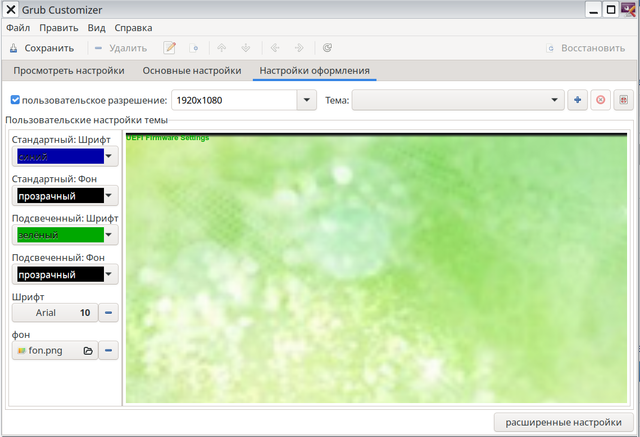640x437 pixels.
Task: Click the green background preview image
Action: (x=376, y=268)
